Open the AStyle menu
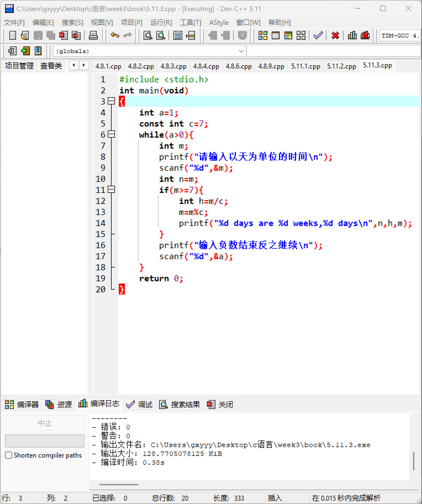This screenshot has width=422, height=504. tap(219, 22)
